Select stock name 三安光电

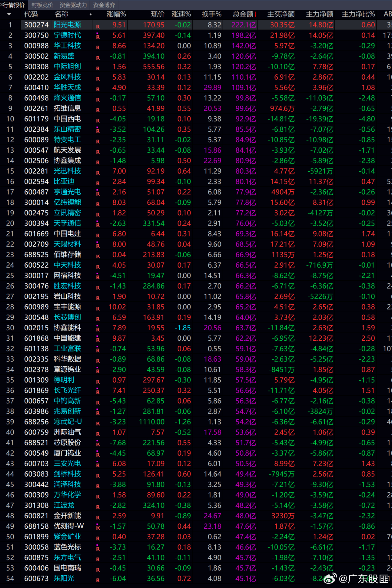tap(67, 464)
